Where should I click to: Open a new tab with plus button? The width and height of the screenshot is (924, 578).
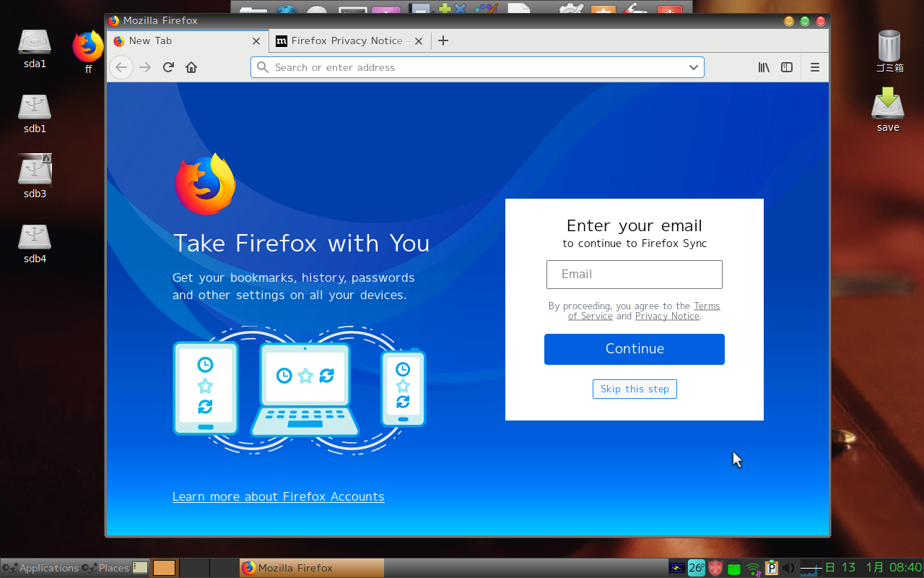click(443, 40)
